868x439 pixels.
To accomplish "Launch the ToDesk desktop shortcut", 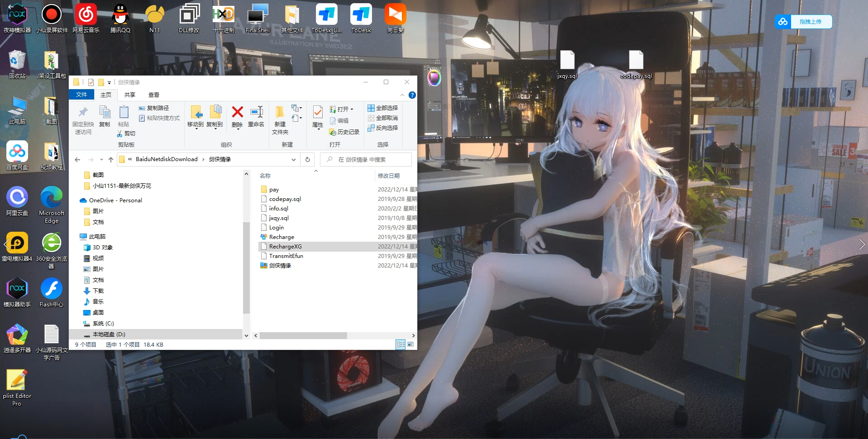I will (x=361, y=18).
